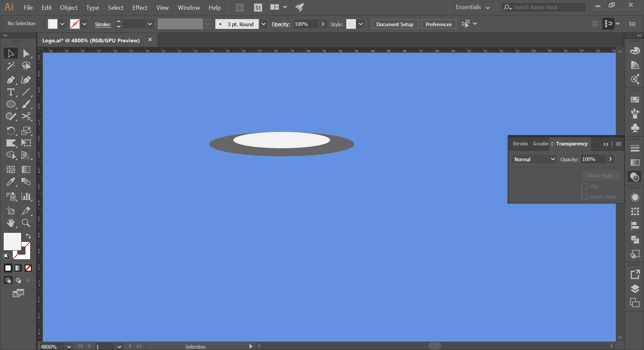The width and height of the screenshot is (644, 350).
Task: Open the Transparency panel options menu
Action: coord(619,144)
